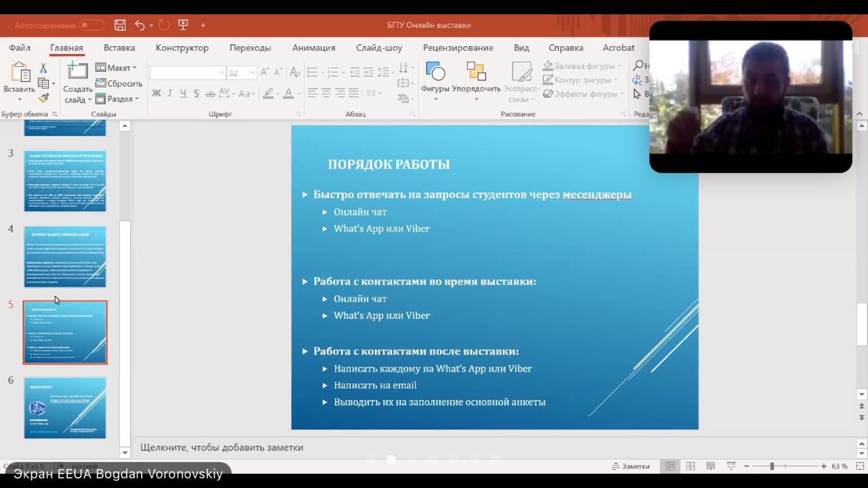The width and height of the screenshot is (868, 488).
Task: Switch to the Анимация tab
Action: click(313, 47)
